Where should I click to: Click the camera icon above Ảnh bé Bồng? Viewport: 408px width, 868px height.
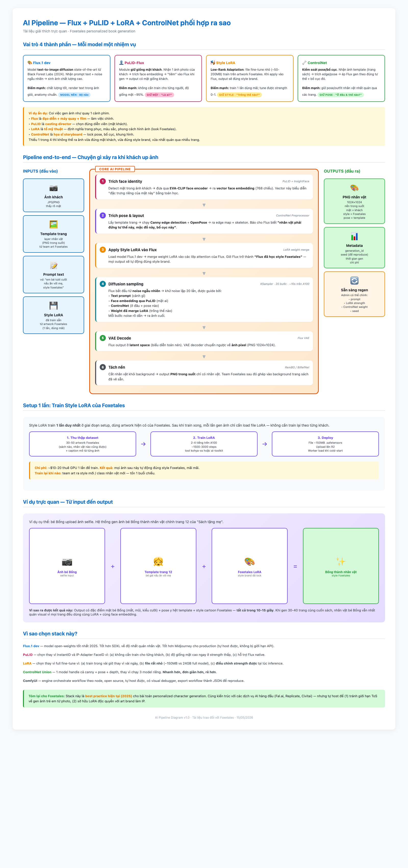(67, 562)
